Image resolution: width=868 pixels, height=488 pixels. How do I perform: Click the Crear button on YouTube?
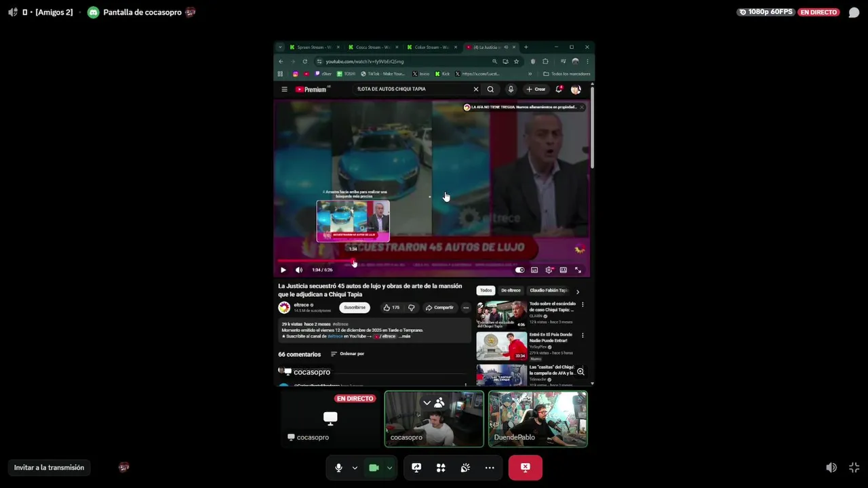tap(536, 89)
